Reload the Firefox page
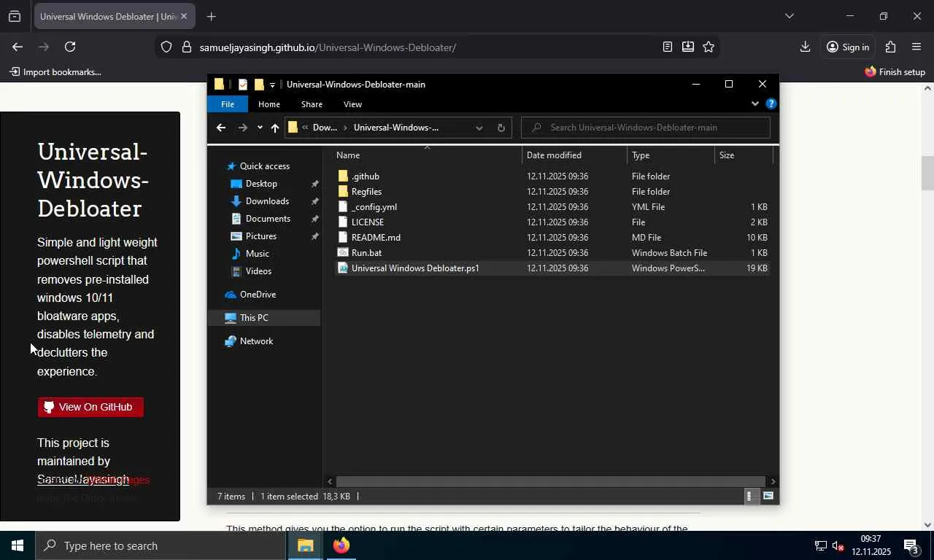The image size is (934, 560). click(x=70, y=47)
